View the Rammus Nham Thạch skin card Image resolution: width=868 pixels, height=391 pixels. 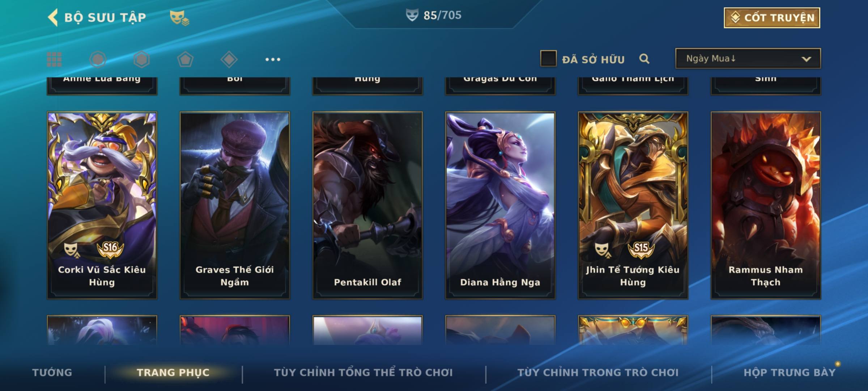[766, 205]
